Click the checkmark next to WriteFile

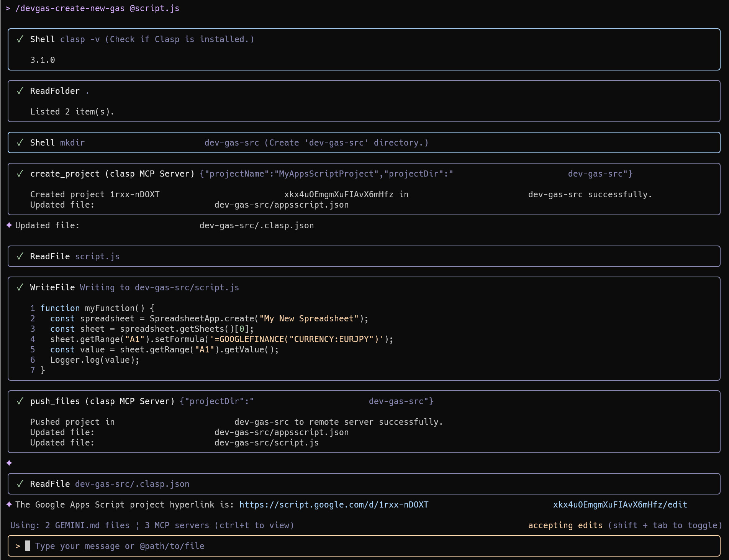[x=20, y=288]
